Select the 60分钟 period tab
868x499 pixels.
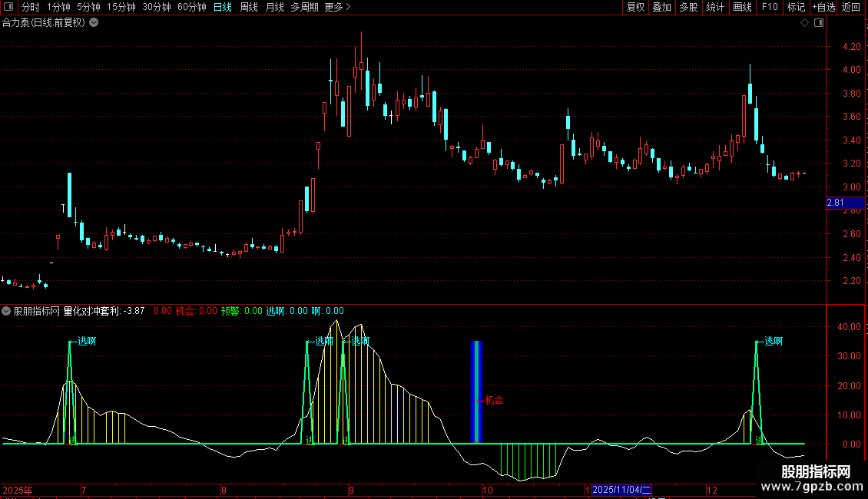coord(191,7)
